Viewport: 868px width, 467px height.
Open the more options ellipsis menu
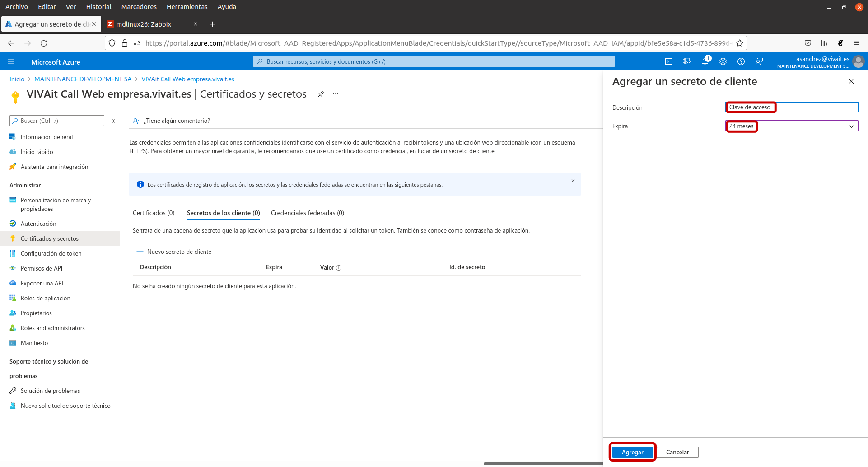point(336,94)
